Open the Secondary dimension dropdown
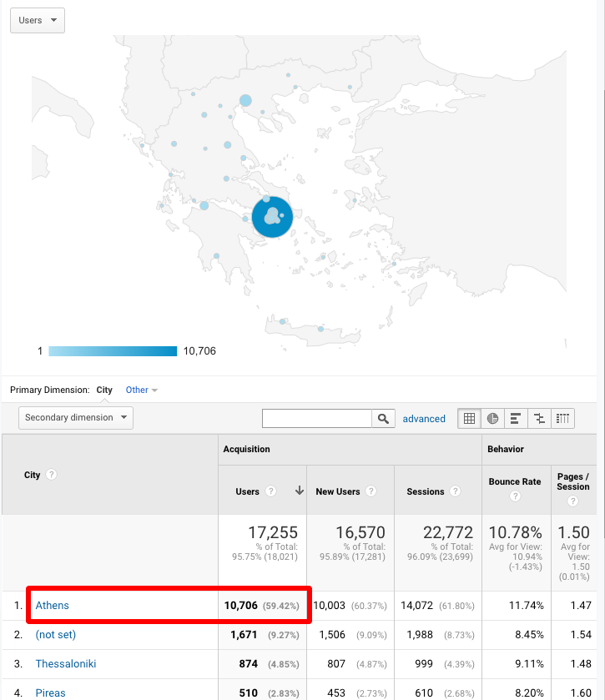605x700 pixels. pyautogui.click(x=75, y=417)
